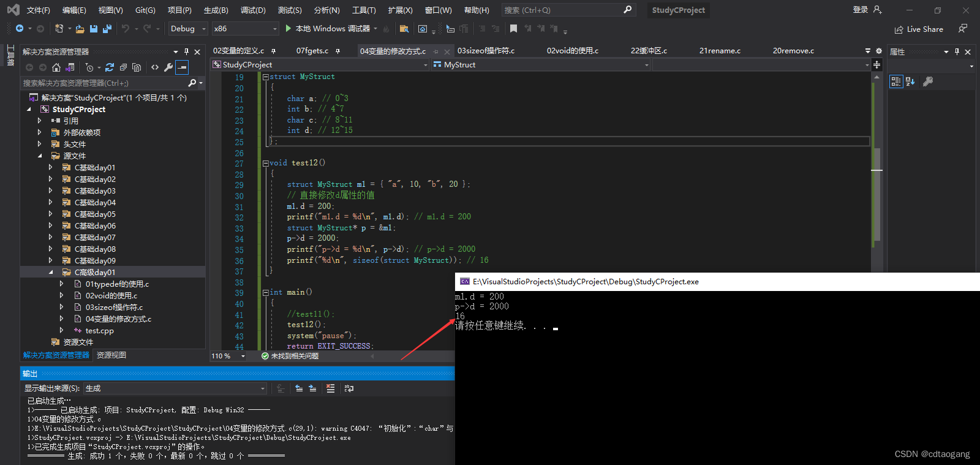980x465 pixels.
Task: Collapse all nodes in solution explorer toolbar
Action: (123, 67)
